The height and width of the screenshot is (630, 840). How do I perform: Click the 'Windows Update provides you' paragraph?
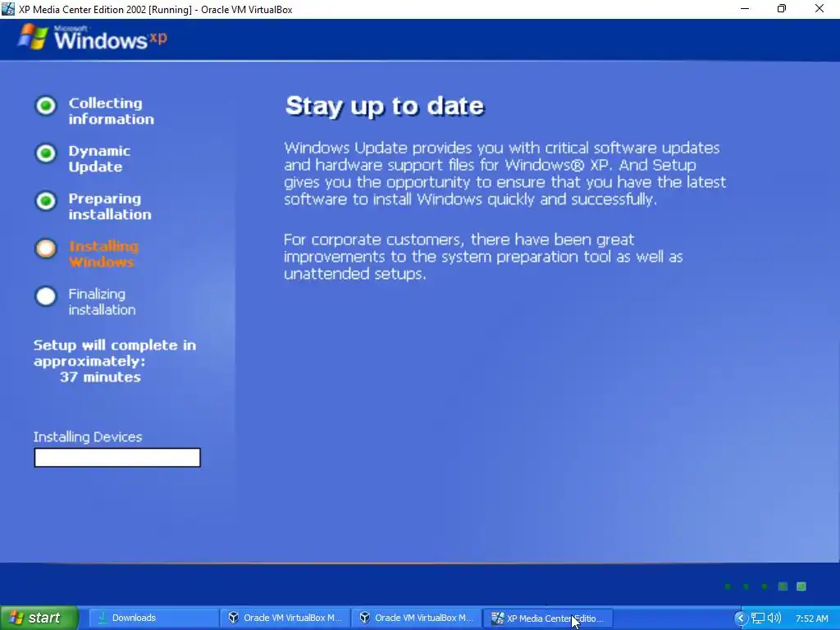(x=505, y=174)
